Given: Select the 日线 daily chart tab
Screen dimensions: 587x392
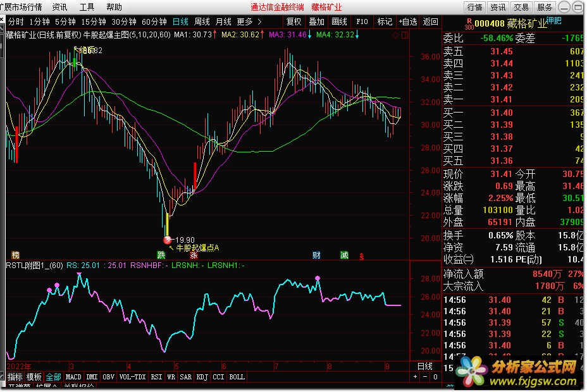Looking at the screenshot, I should coord(180,21).
